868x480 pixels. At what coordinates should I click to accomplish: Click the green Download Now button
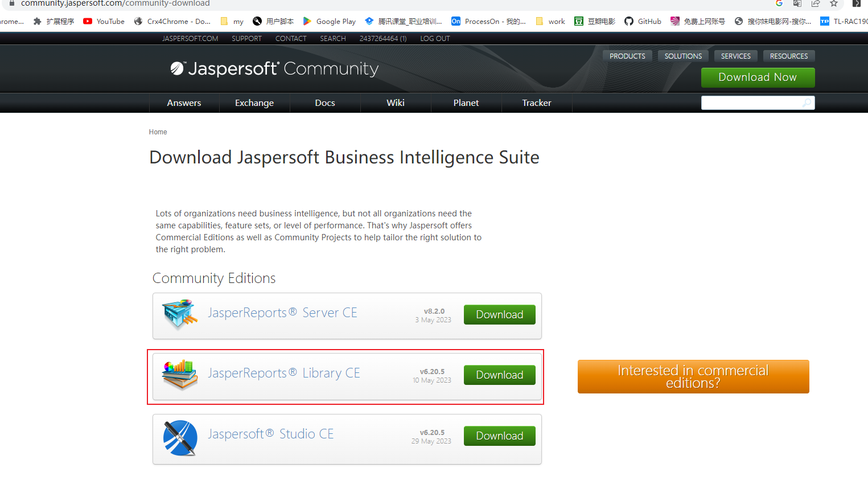click(758, 77)
